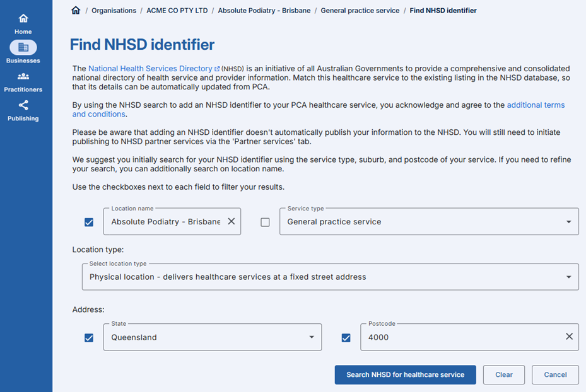The image size is (586, 392).
Task: Clear the Location name field with its X icon
Action: coord(231,221)
